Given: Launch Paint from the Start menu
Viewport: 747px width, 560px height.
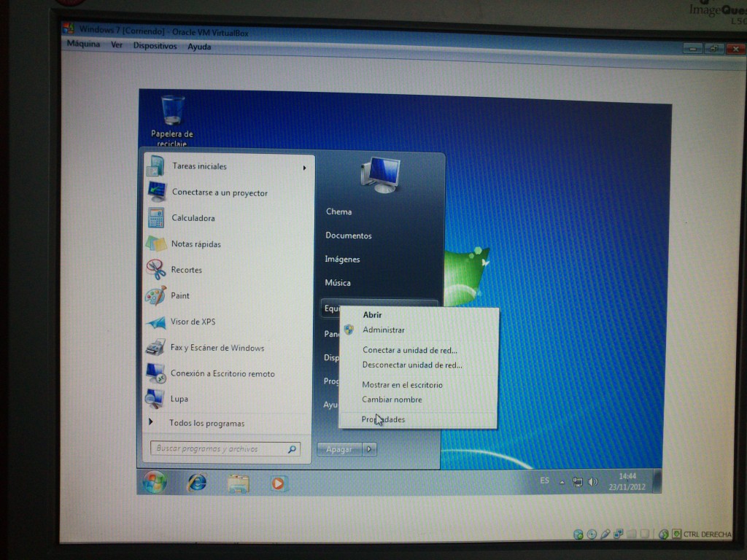Looking at the screenshot, I should [180, 296].
